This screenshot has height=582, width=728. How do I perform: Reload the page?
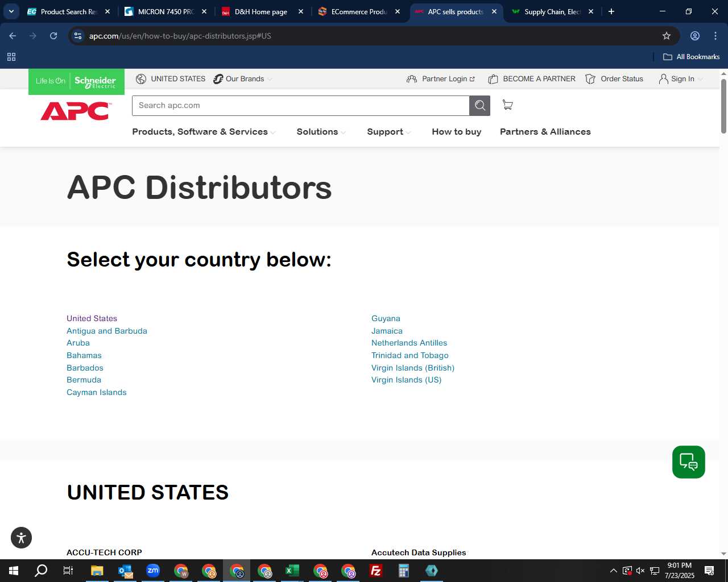coord(53,36)
